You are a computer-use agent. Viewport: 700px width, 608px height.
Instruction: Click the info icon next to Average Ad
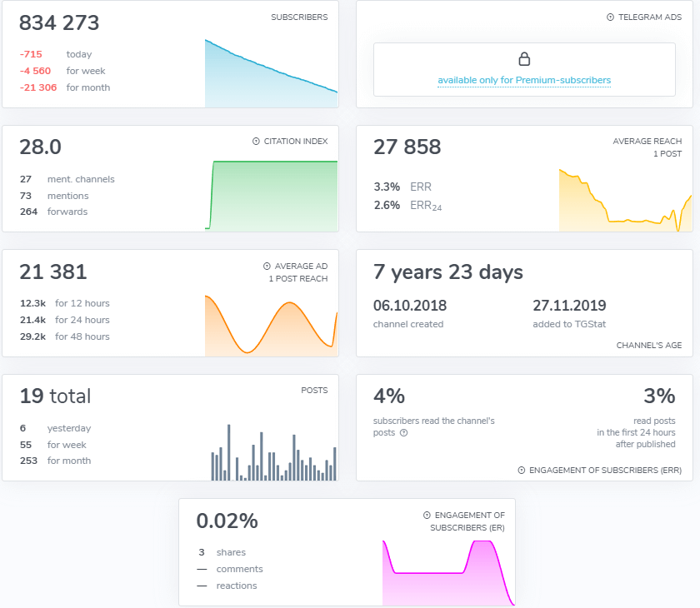pos(267,267)
